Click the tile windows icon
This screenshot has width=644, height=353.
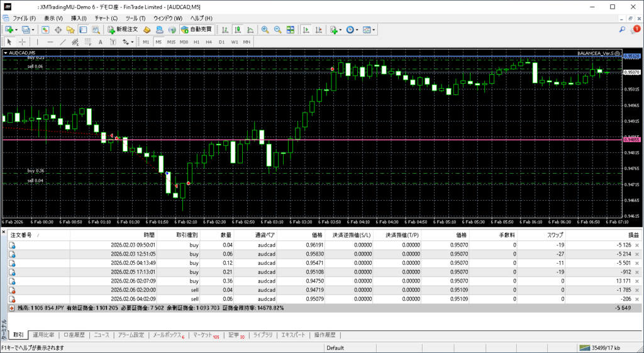click(290, 30)
